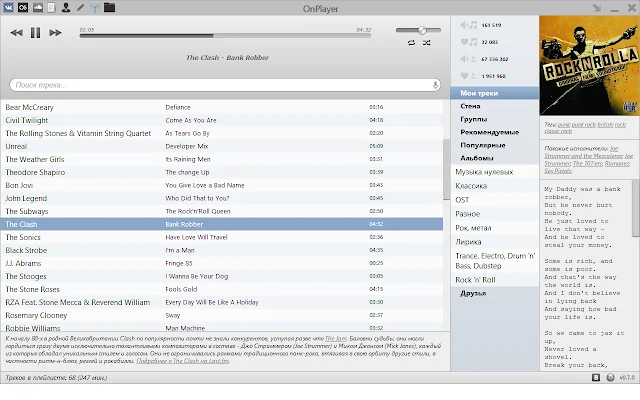640x400 pixels.
Task: Play The Sonics - Have Love Will Travel
Action: point(222,237)
